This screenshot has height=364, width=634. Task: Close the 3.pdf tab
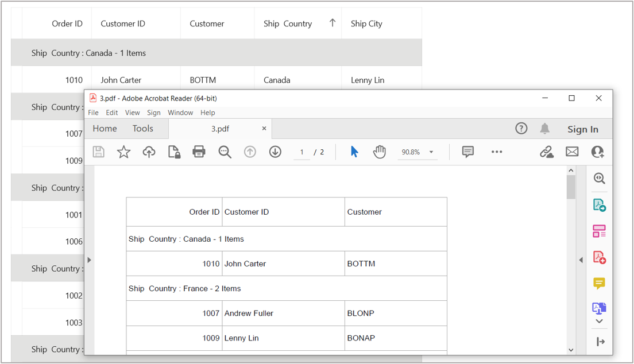pos(264,128)
